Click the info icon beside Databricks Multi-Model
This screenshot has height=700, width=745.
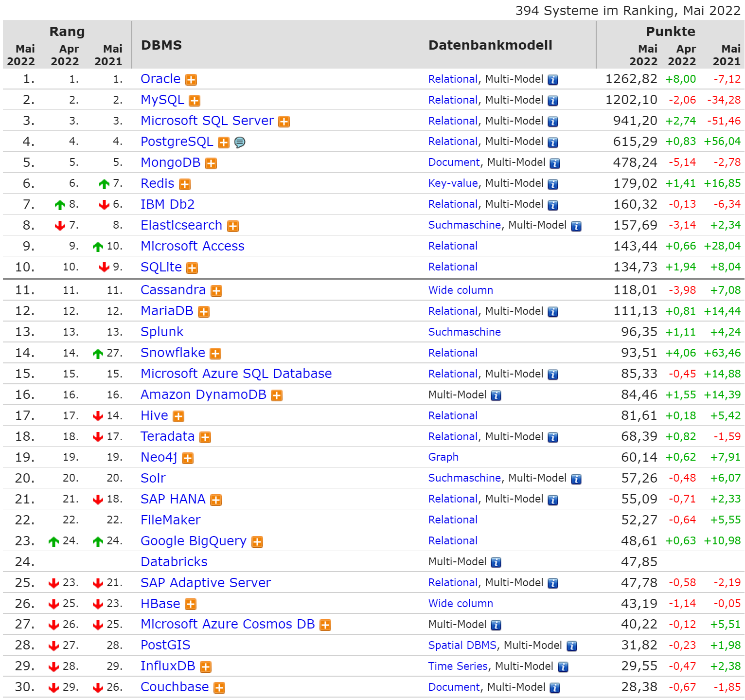tap(496, 563)
